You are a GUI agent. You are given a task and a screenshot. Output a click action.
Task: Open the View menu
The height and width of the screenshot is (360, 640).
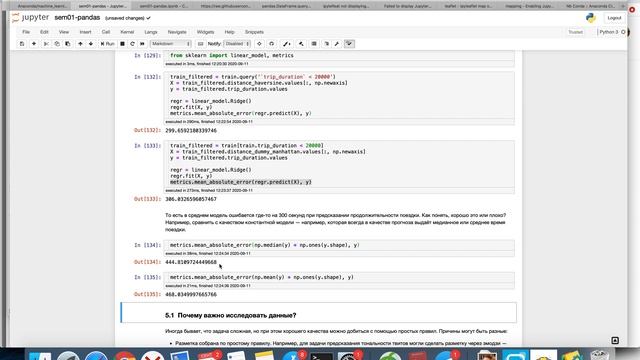[x=64, y=32]
